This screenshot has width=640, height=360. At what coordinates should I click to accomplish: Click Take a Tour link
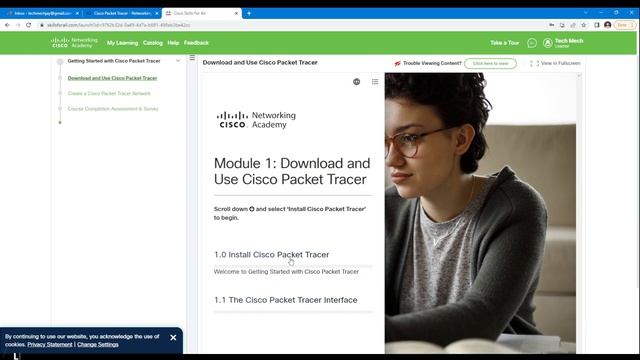coord(504,42)
